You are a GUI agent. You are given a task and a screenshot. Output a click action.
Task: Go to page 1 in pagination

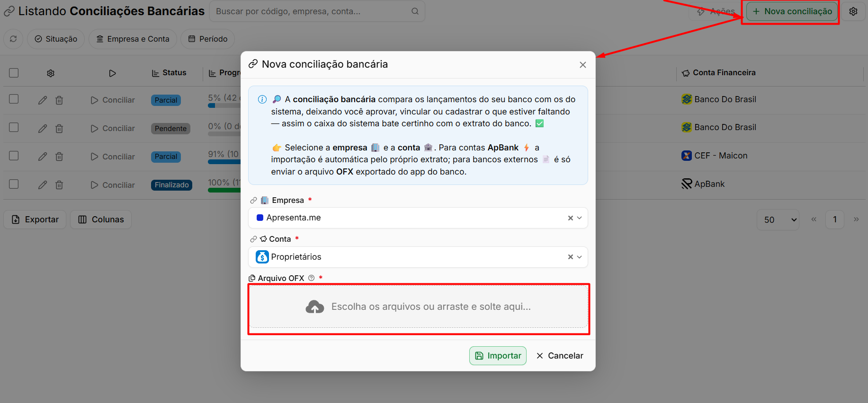[x=835, y=219]
